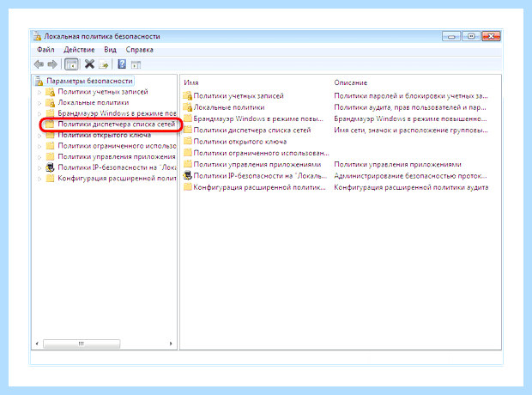
Task: Open the Файл menu
Action: 45,50
